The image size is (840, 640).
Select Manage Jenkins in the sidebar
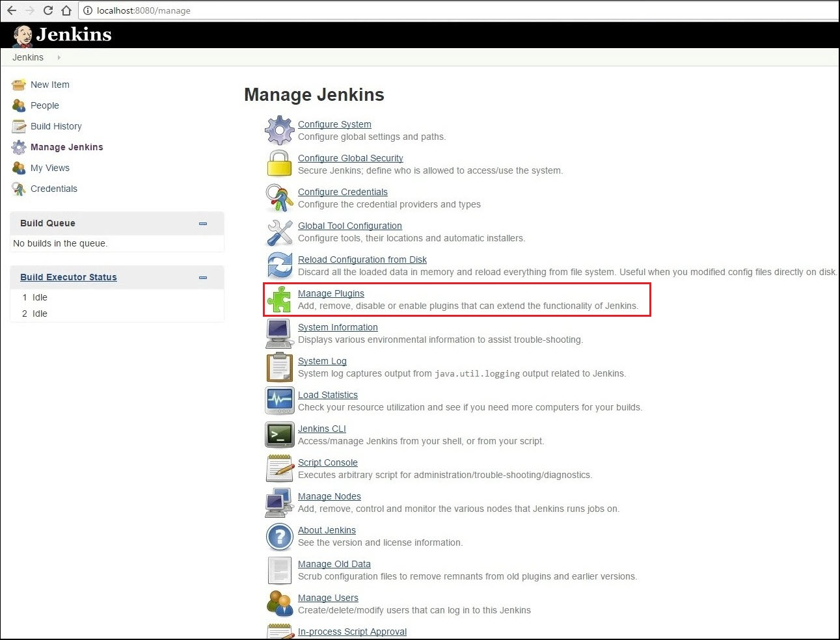click(67, 147)
